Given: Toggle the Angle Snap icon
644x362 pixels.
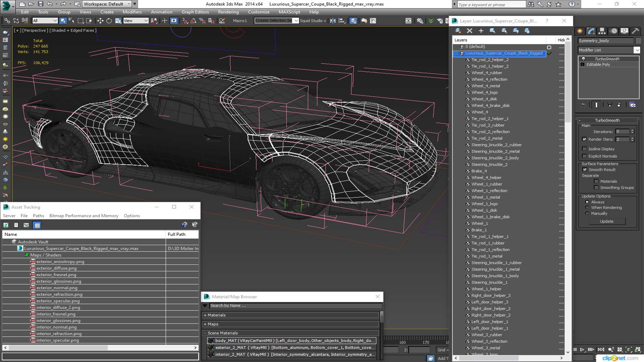Looking at the screenshot, I should 194,21.
